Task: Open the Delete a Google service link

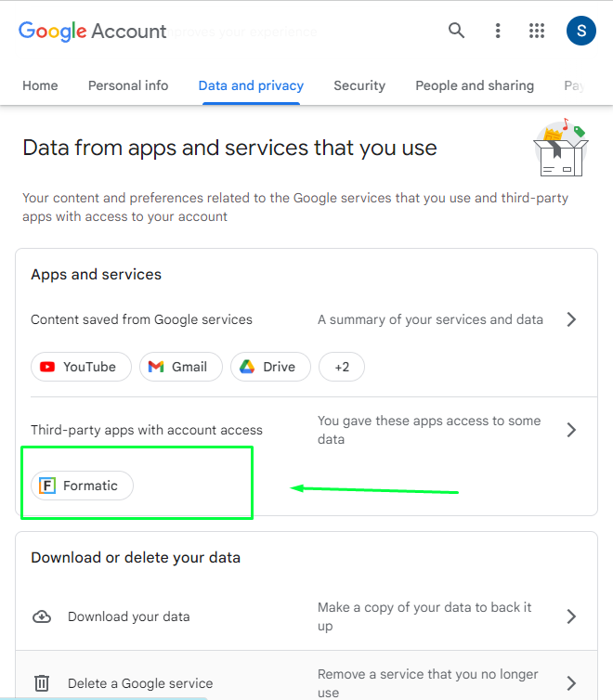Action: (x=139, y=683)
